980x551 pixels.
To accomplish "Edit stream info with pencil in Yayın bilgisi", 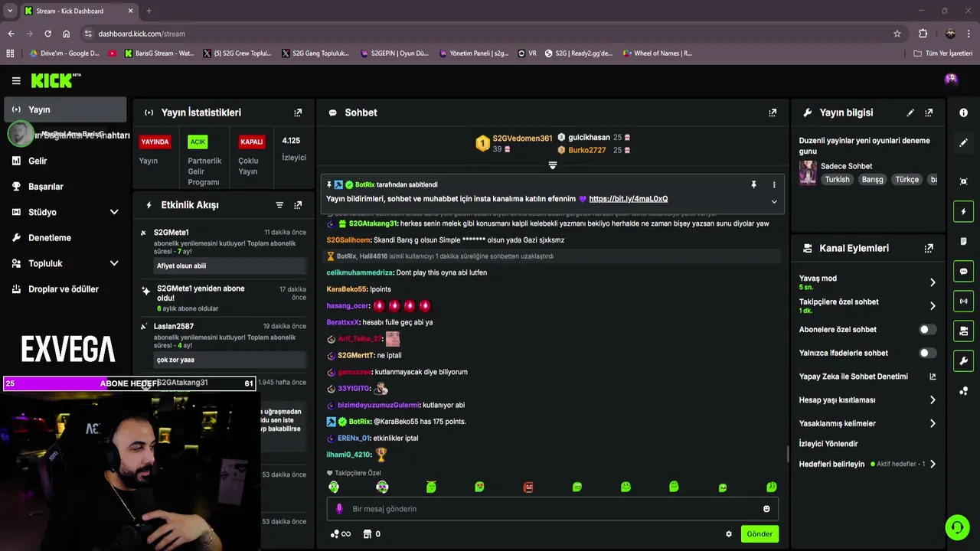I will (x=910, y=112).
